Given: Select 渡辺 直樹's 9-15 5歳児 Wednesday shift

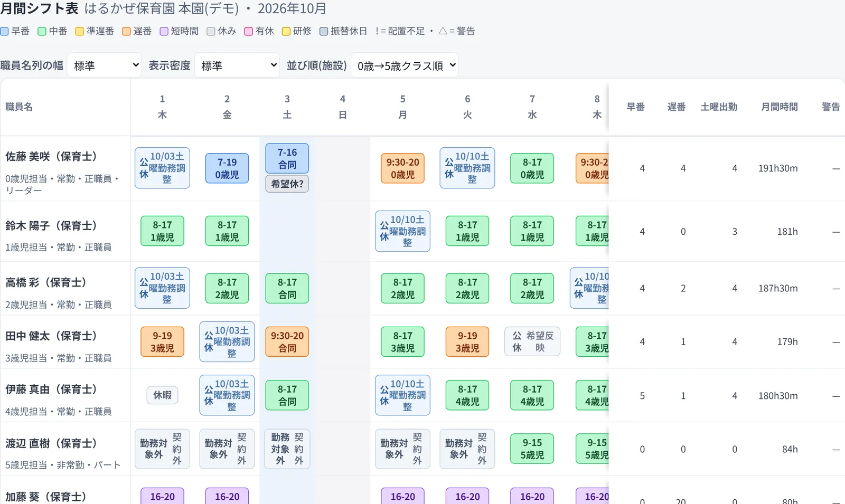Looking at the screenshot, I should (x=532, y=449).
